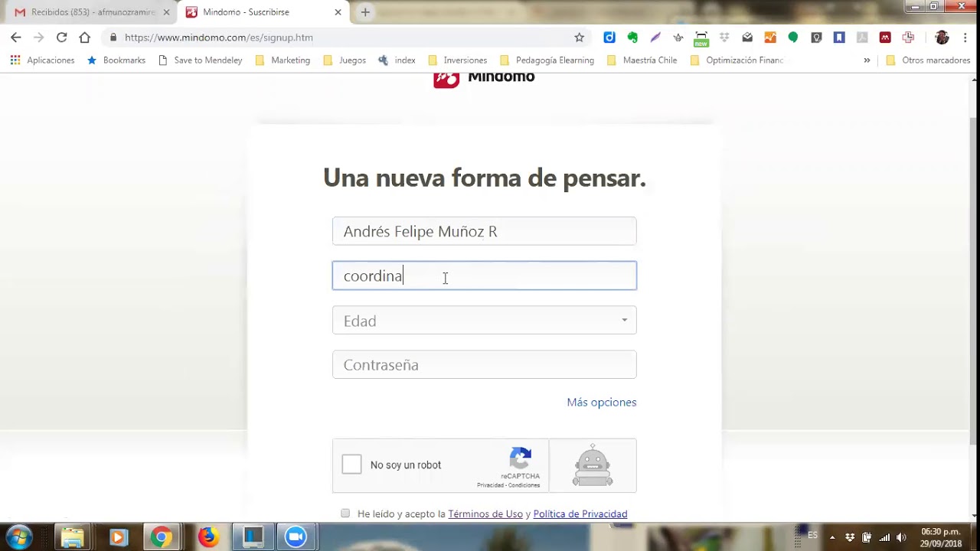Click the 'Más opciones' link

click(x=601, y=402)
